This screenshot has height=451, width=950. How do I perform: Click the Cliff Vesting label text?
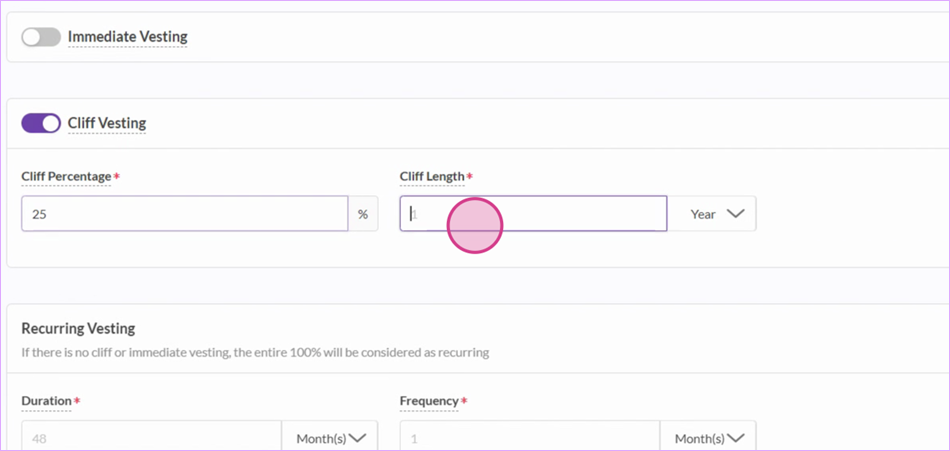click(x=107, y=123)
